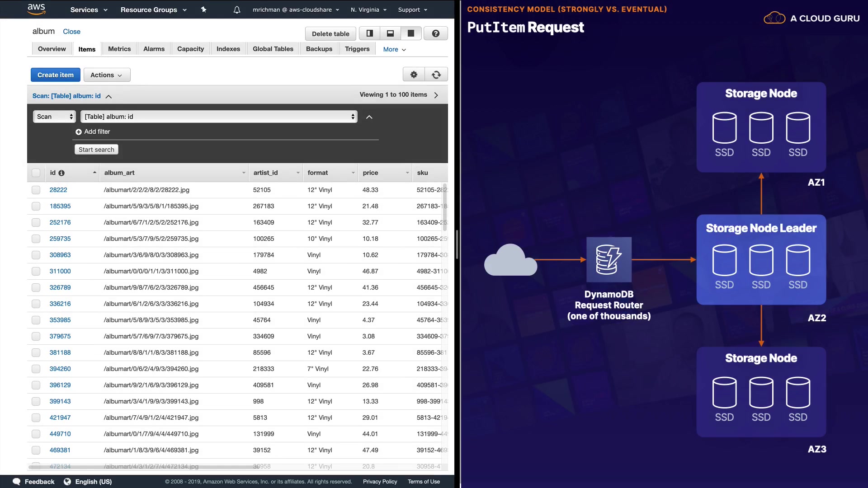This screenshot has width=868, height=488.
Task: Open item link 311000
Action: coord(60,271)
